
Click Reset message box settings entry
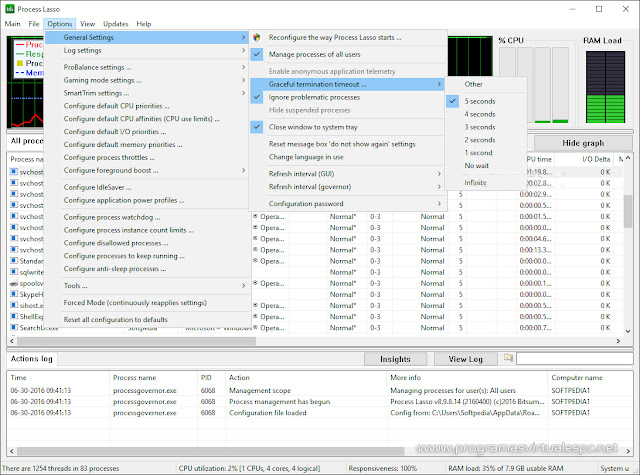coord(347,144)
